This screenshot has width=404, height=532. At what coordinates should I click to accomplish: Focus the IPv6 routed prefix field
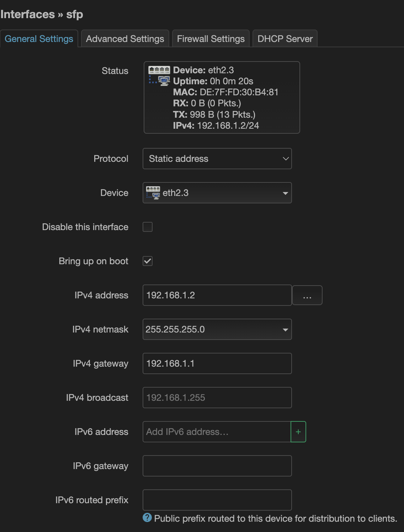(x=217, y=500)
